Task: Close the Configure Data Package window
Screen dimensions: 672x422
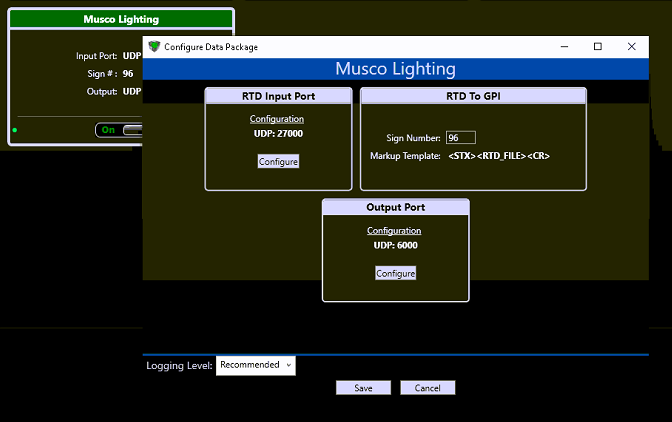Action: coord(632,46)
